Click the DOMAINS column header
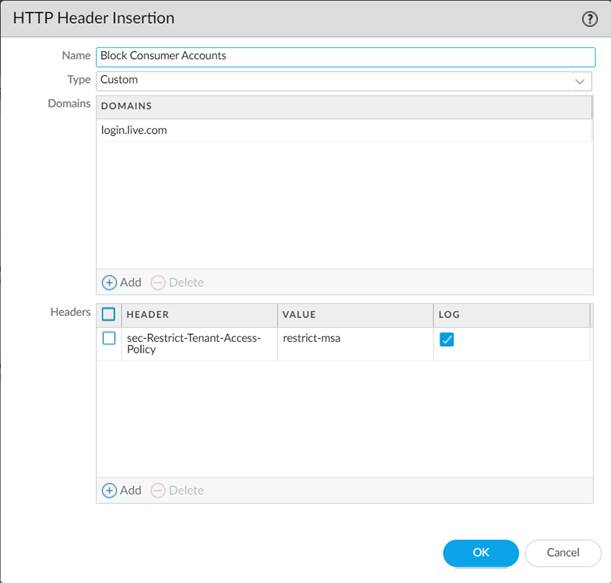The height and width of the screenshot is (583, 611). click(344, 106)
